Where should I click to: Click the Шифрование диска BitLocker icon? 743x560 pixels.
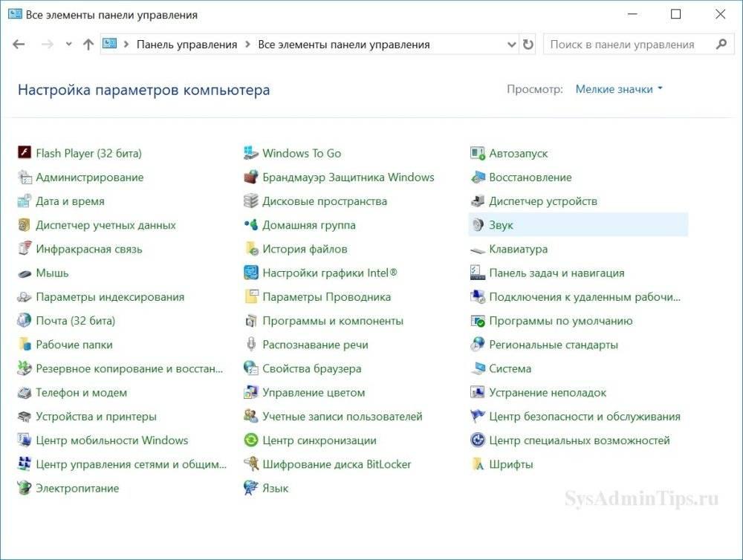250,464
